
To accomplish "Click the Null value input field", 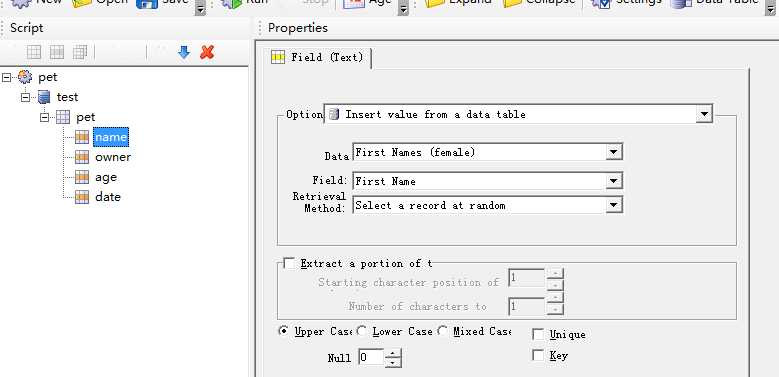I will 372,358.
